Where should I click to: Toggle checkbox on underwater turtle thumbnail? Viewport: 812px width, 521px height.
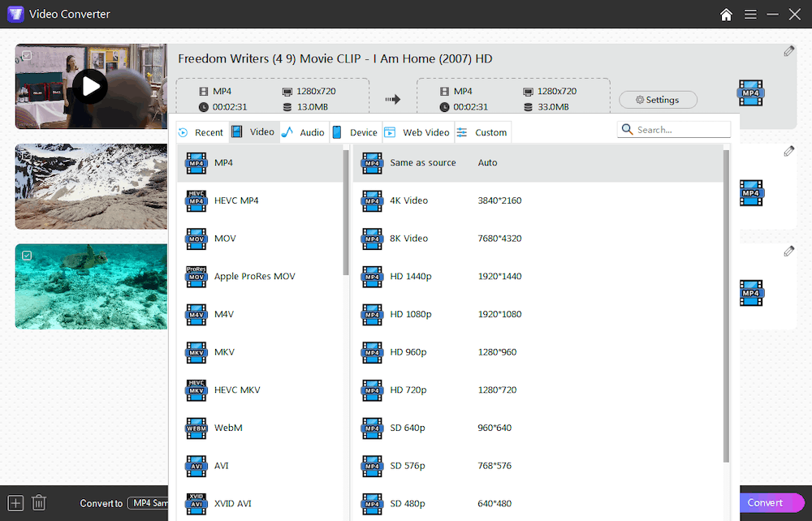click(x=27, y=256)
